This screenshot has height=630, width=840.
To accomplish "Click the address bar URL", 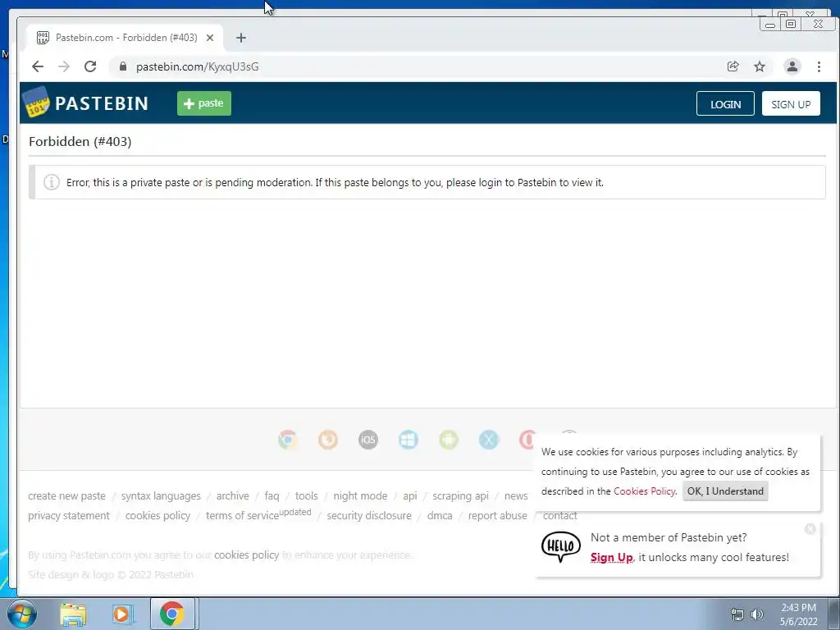I will pyautogui.click(x=197, y=66).
